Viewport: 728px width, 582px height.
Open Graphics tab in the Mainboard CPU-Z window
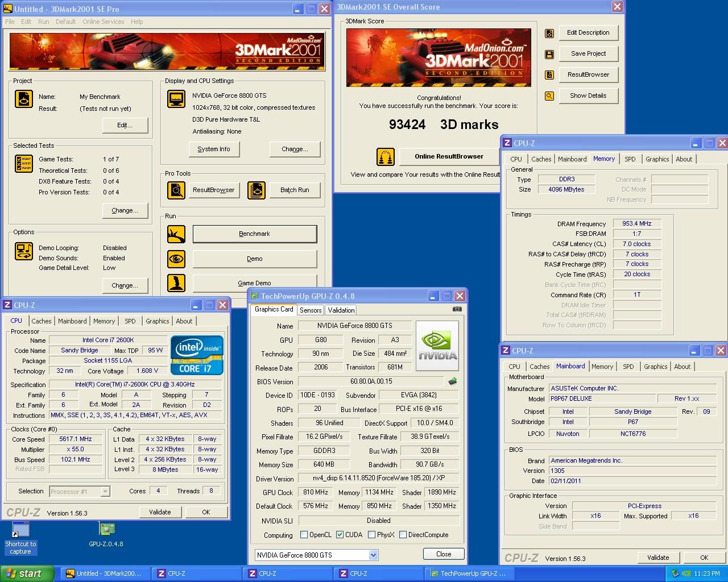pyautogui.click(x=655, y=367)
